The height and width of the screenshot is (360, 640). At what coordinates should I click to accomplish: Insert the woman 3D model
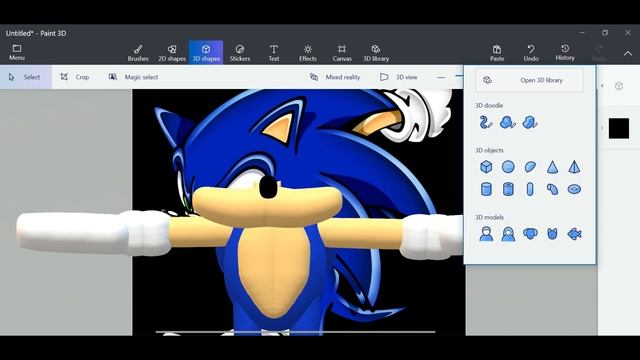508,234
